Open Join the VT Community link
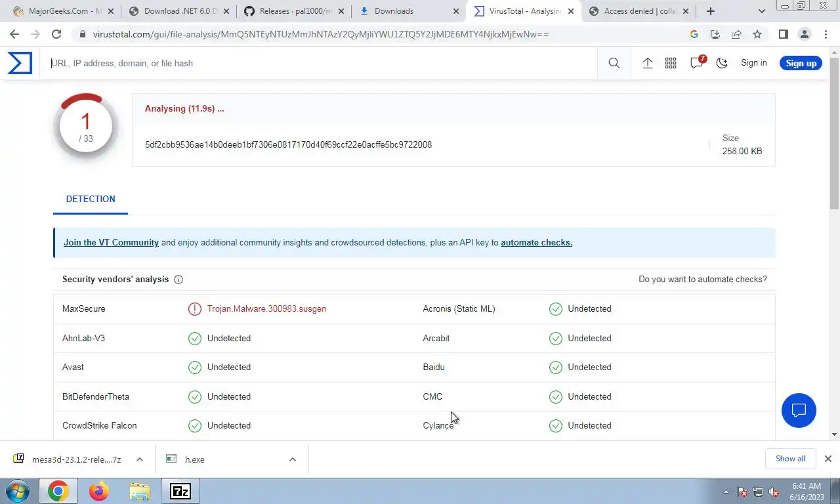This screenshot has width=840, height=504. pyautogui.click(x=111, y=242)
